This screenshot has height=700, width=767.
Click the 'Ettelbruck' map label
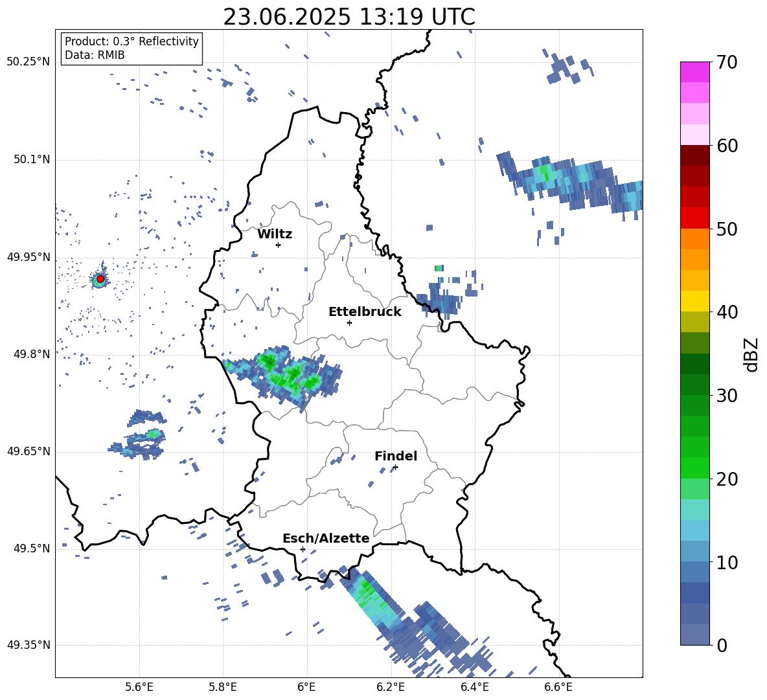pos(365,312)
